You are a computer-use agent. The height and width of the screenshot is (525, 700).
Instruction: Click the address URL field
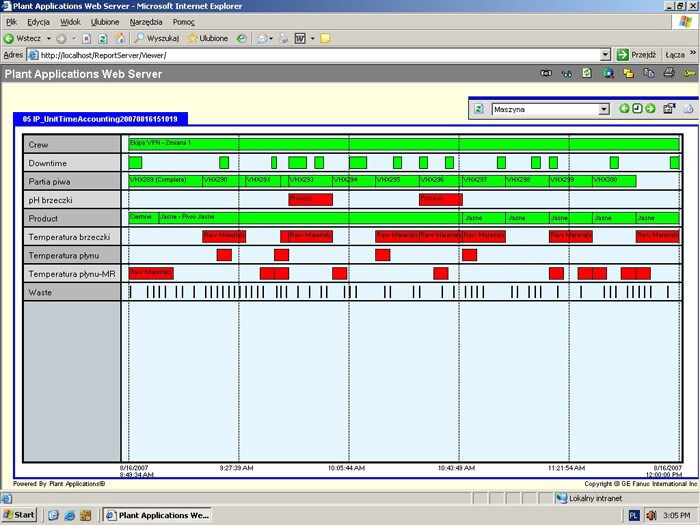click(315, 55)
